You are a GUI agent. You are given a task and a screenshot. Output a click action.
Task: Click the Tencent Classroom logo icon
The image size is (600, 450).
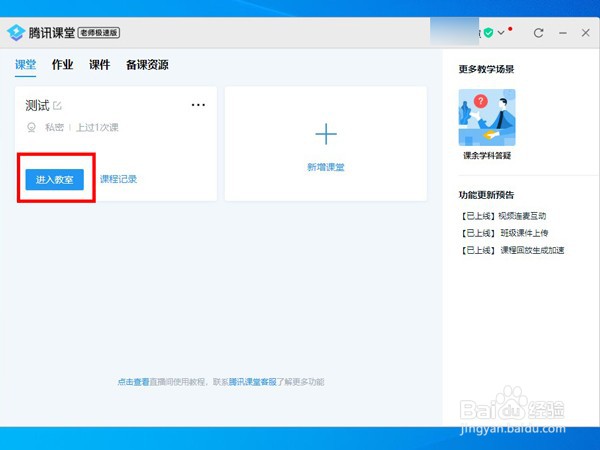(x=16, y=33)
